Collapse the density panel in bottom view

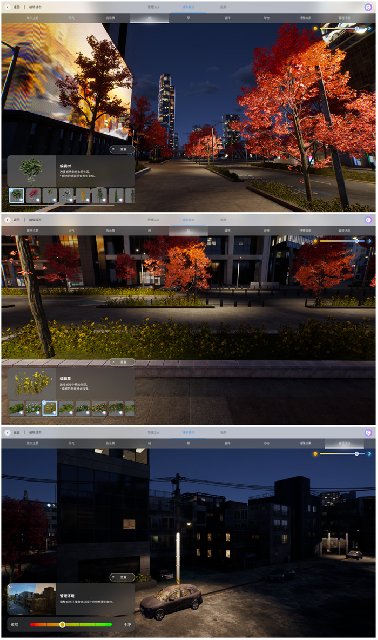coord(122,577)
